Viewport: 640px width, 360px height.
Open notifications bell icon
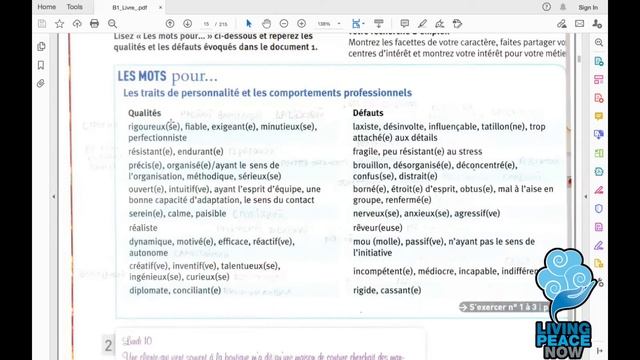pyautogui.click(x=563, y=7)
